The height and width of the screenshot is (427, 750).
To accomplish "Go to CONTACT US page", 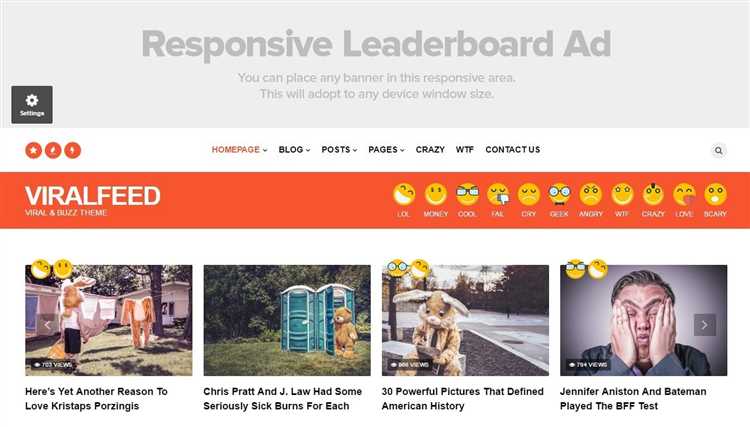I will point(513,150).
